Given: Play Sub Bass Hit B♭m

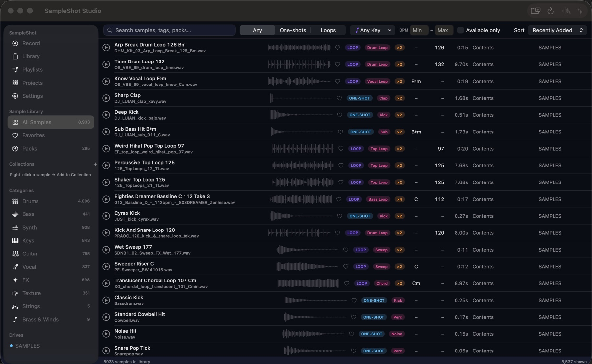Looking at the screenshot, I should 106,132.
